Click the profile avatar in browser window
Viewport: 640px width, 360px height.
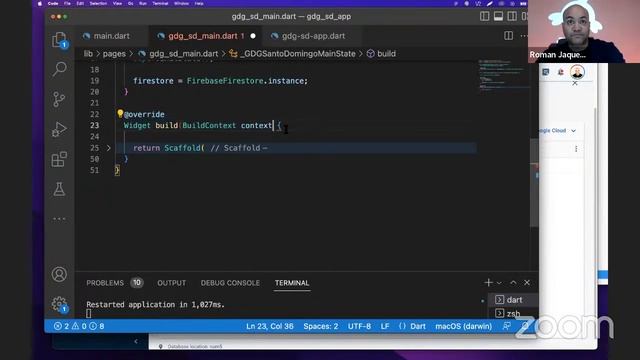(x=577, y=72)
